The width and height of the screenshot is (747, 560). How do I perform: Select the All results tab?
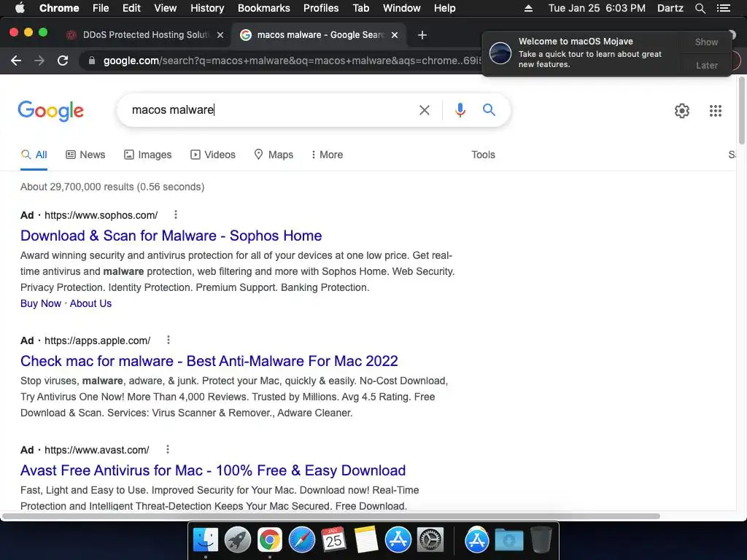tap(34, 155)
